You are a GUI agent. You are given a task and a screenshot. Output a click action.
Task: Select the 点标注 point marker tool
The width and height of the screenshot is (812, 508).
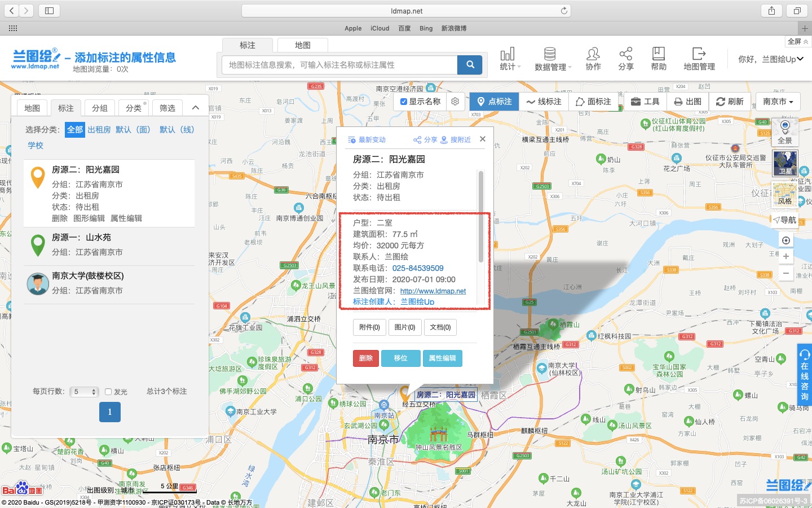pyautogui.click(x=494, y=102)
